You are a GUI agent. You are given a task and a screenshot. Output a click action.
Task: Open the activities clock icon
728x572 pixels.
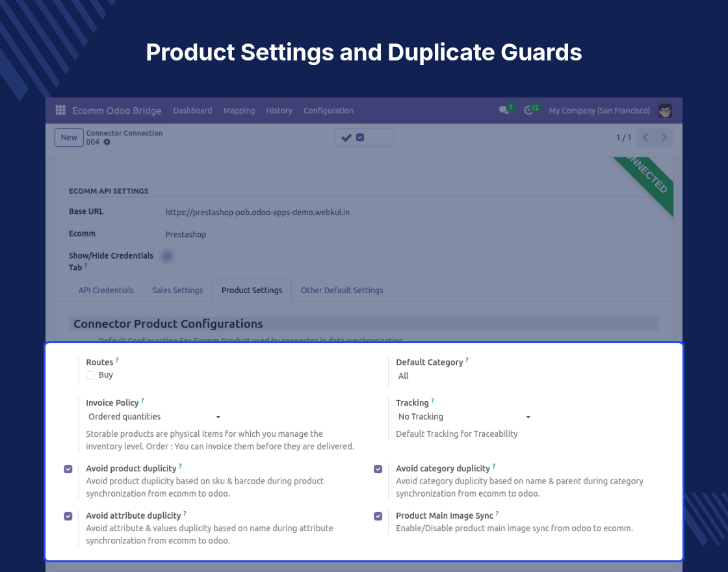pos(528,110)
